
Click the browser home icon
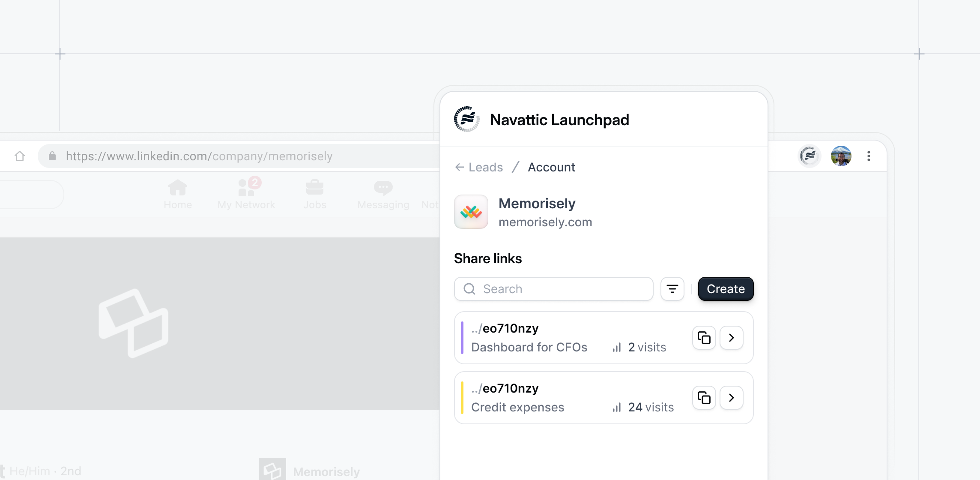click(x=20, y=156)
